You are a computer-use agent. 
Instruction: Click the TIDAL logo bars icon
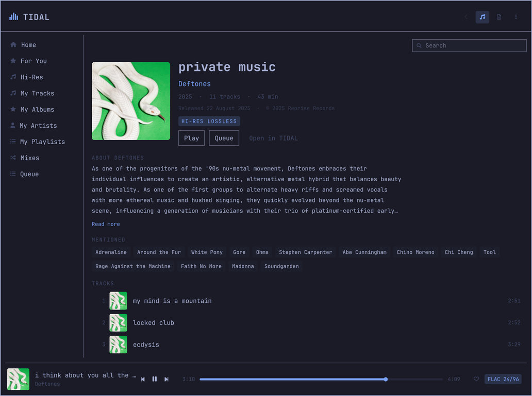click(x=13, y=16)
